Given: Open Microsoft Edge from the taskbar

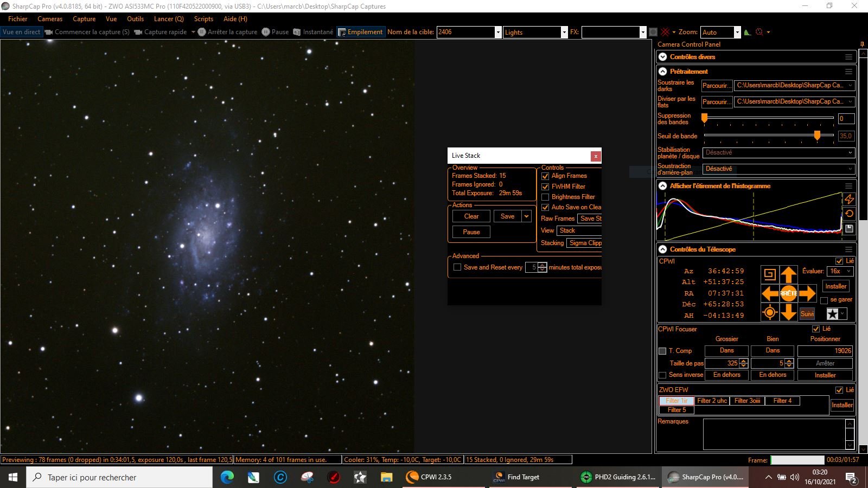Looking at the screenshot, I should click(227, 477).
